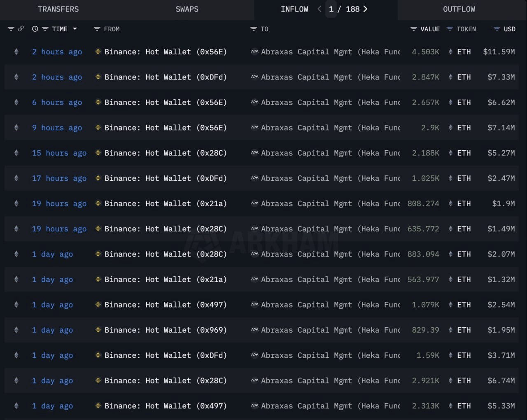Click ETH token icon in $1.32M row
The height and width of the screenshot is (420, 527).
pos(451,279)
